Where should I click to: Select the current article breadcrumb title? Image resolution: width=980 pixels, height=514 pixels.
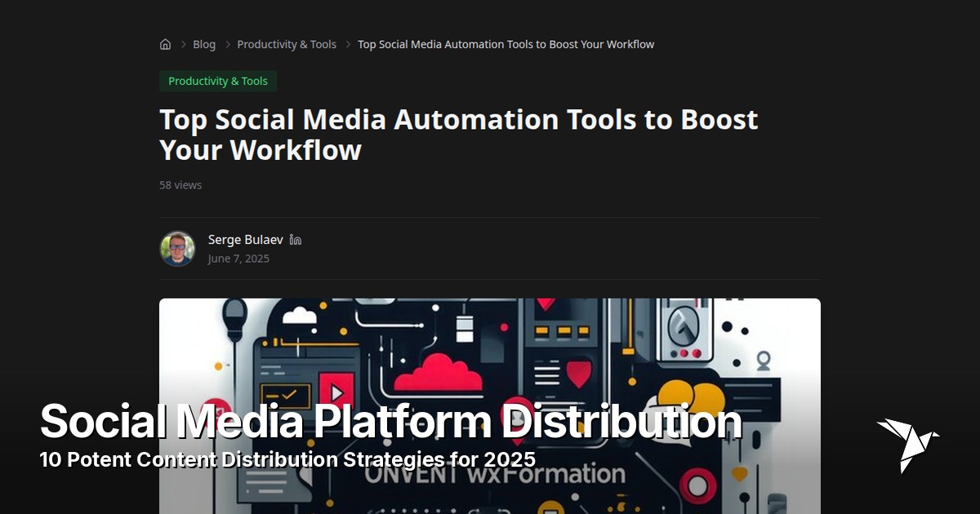pyautogui.click(x=506, y=44)
